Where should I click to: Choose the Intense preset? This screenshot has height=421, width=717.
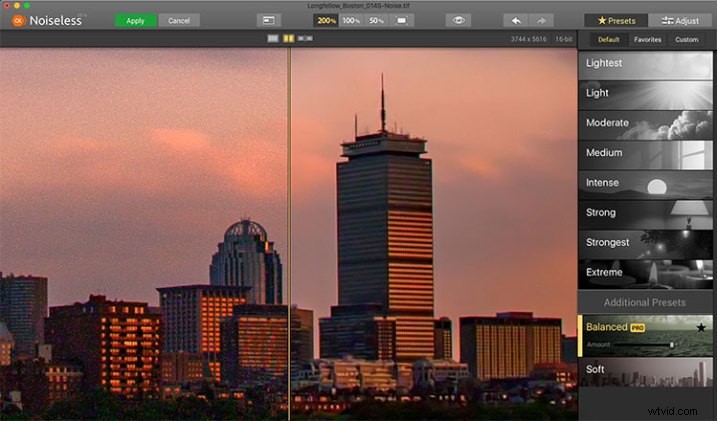(645, 185)
